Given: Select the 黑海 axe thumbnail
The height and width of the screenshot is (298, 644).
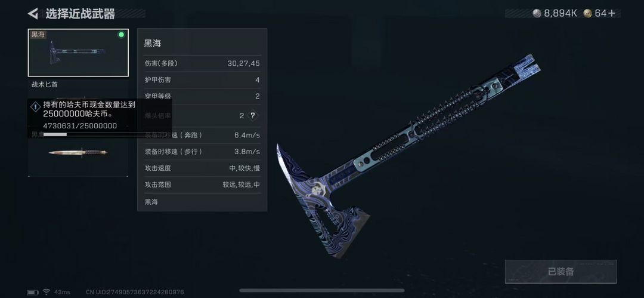Looking at the screenshot, I should (x=78, y=53).
